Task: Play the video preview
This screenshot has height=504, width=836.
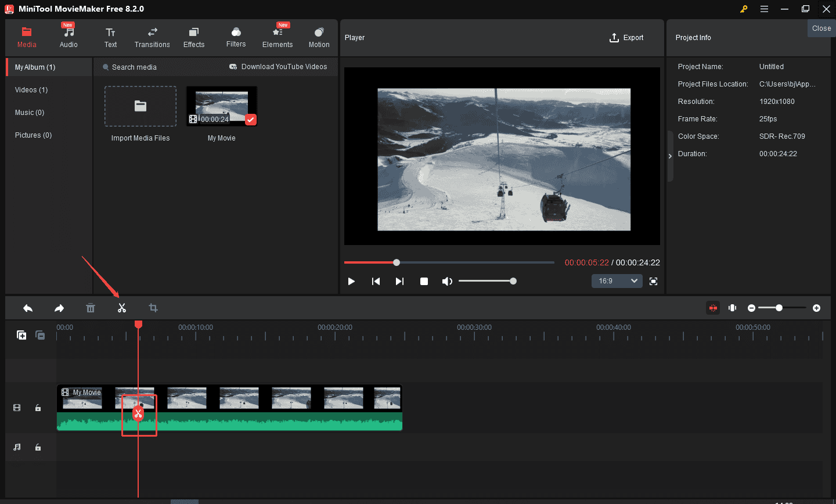Action: pyautogui.click(x=351, y=281)
